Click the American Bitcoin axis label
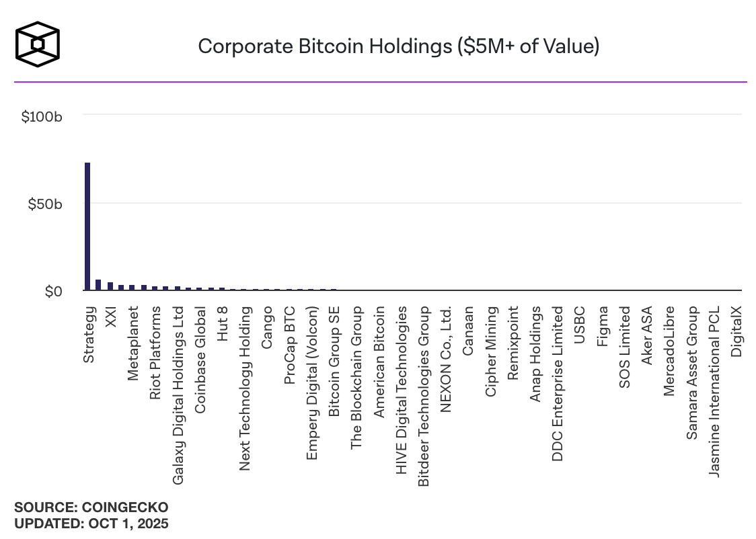This screenshot has width=756, height=539. pyautogui.click(x=379, y=361)
